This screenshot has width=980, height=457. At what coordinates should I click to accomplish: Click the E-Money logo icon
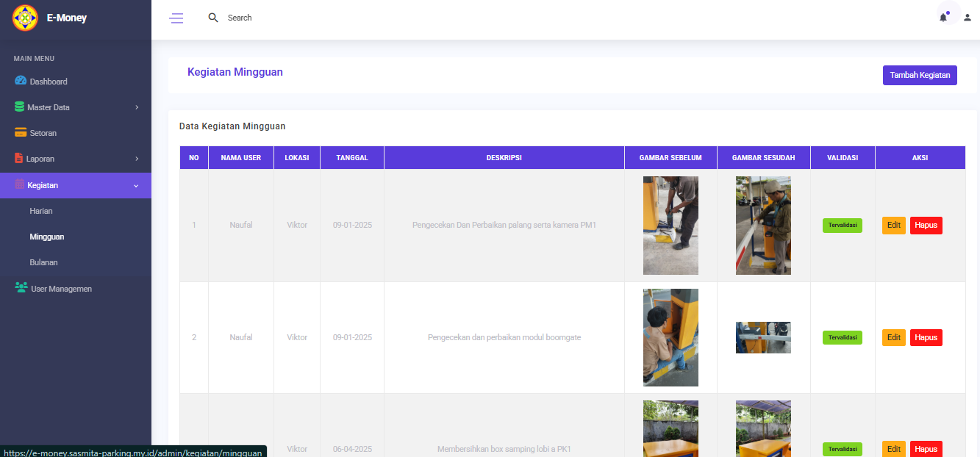25,18
